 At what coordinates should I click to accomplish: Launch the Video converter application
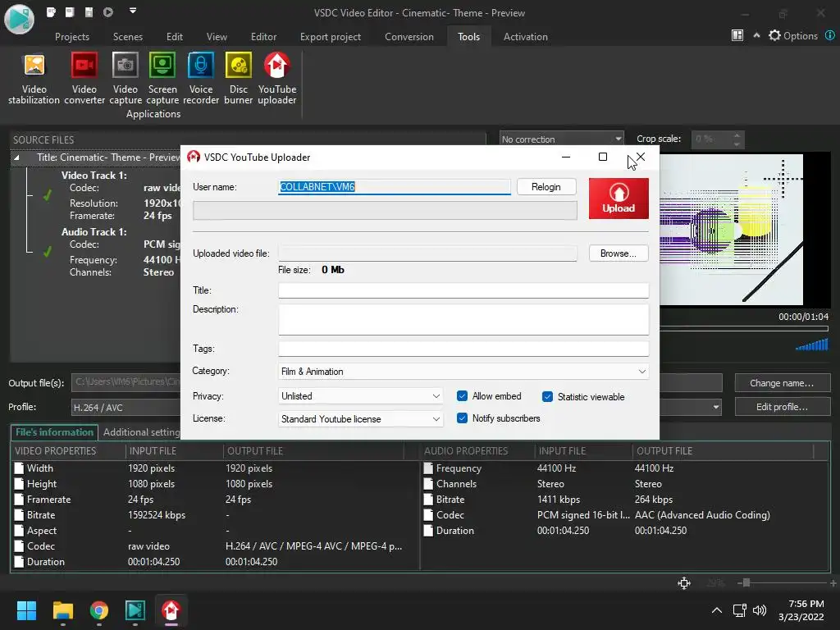(x=84, y=79)
